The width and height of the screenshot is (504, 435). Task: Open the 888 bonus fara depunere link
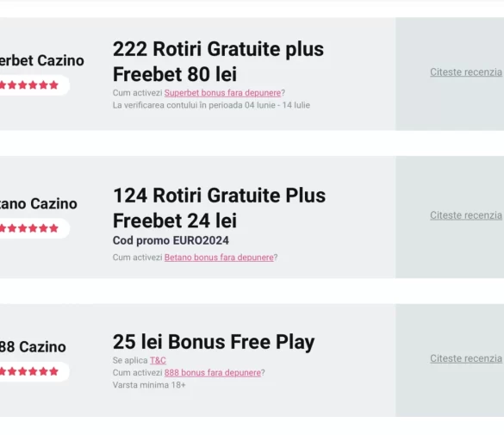[213, 373]
